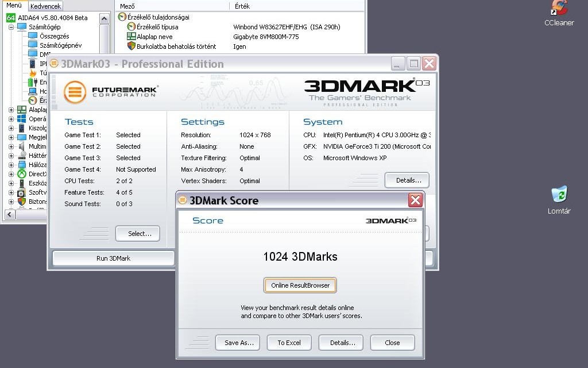Open system Details... in 3DMark03 window

pos(407,180)
